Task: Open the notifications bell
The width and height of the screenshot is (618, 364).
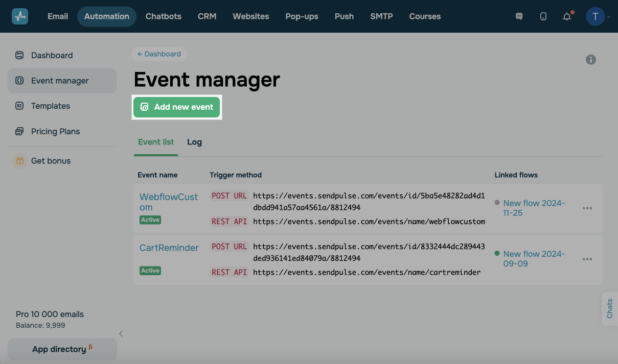Action: (x=567, y=16)
